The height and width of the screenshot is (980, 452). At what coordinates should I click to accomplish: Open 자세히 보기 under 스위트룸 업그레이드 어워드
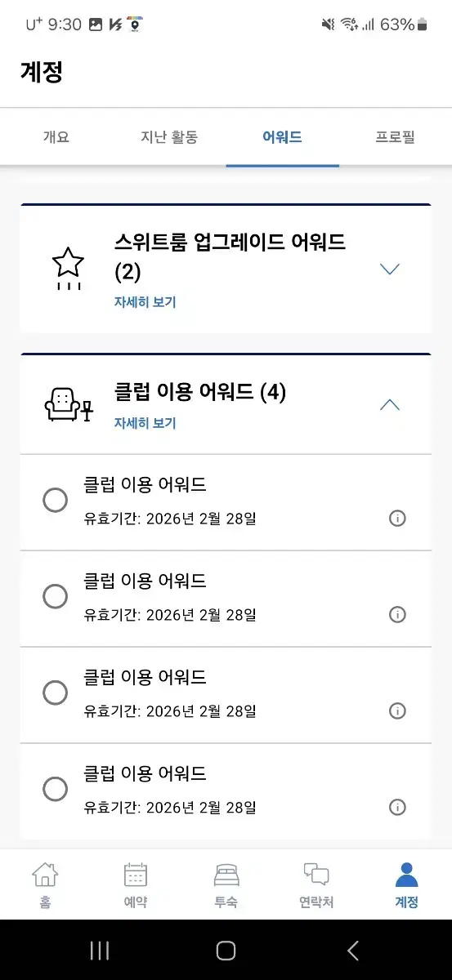(145, 302)
